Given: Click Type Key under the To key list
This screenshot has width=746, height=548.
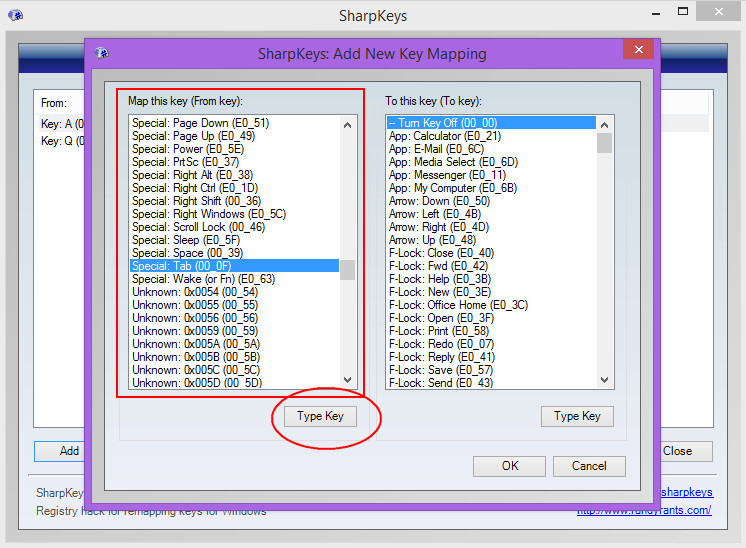Looking at the screenshot, I should point(577,416).
